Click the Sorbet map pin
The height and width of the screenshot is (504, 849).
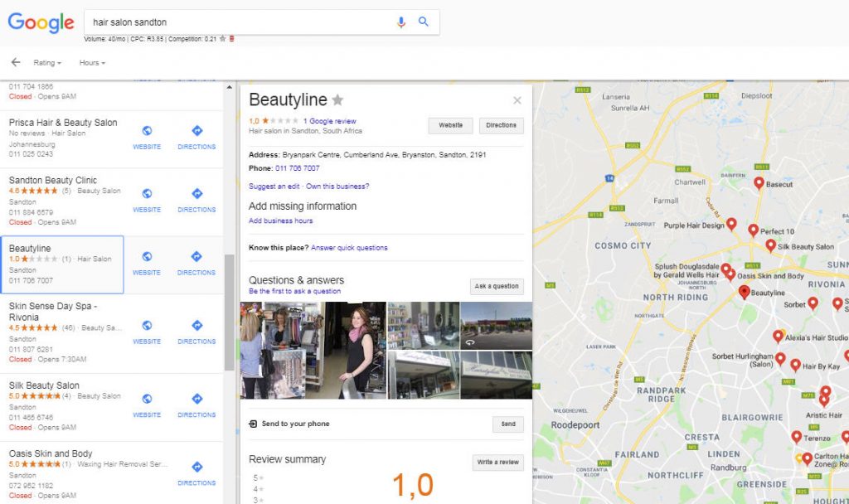813,303
